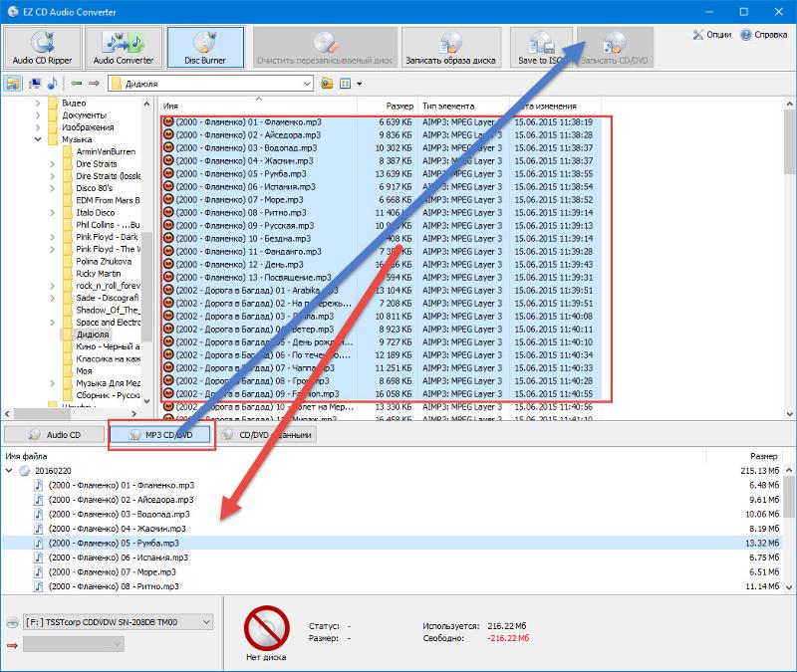Go back with the left green arrow

point(77,83)
